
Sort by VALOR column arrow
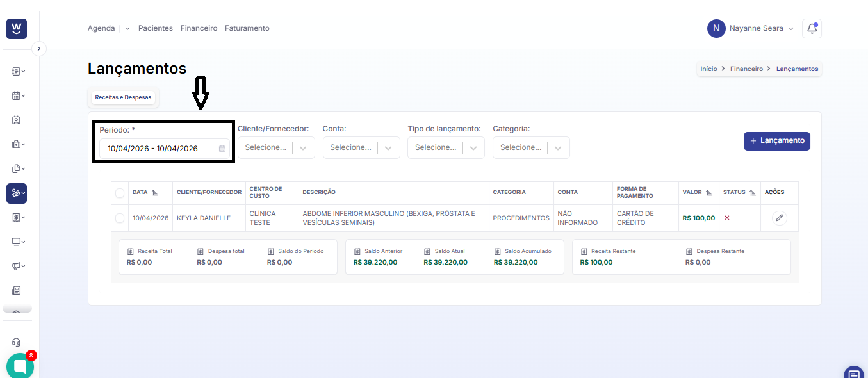(x=708, y=192)
